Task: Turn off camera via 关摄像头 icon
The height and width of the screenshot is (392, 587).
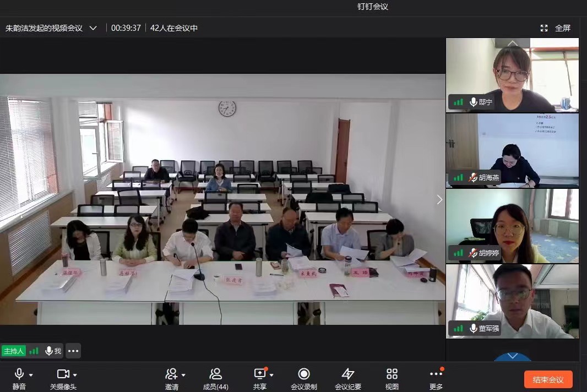Action: pos(63,374)
